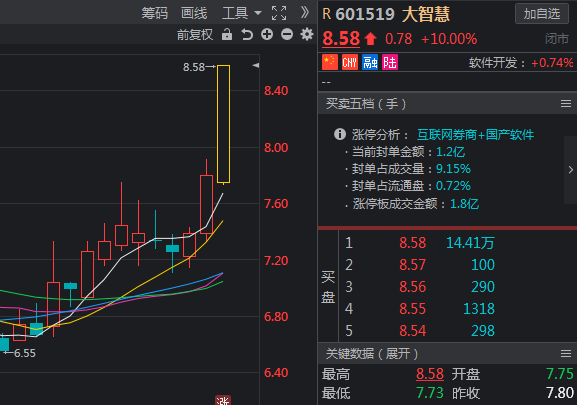Click the 陆 Stock Connect badge
Screen dimensions: 577x405
coord(390,62)
